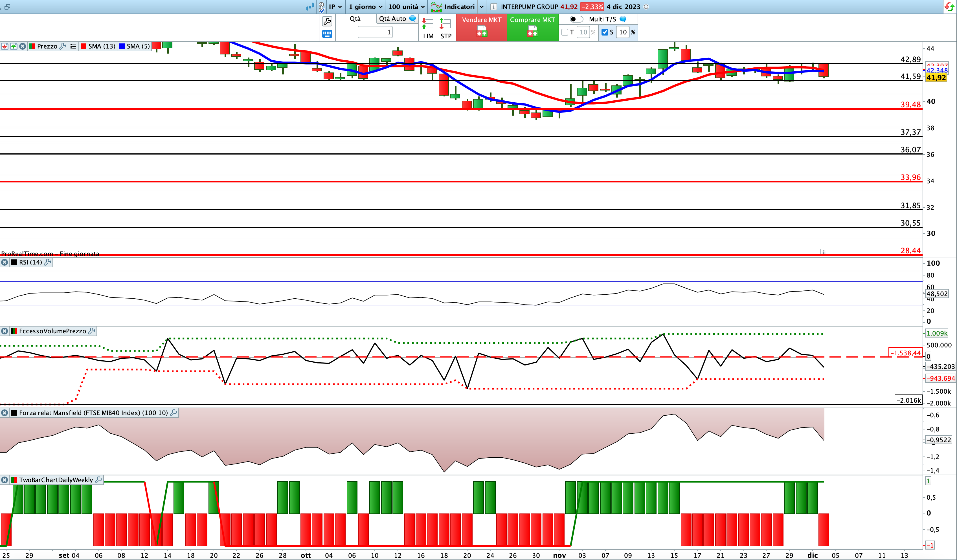Click the Vendere MKT button

coord(482,27)
